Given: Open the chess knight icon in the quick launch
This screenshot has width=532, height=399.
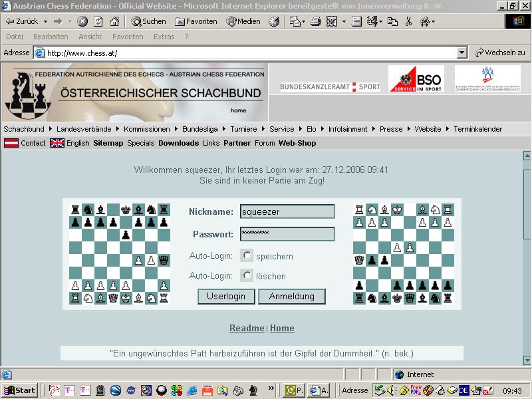Looking at the screenshot, I should coord(253,391).
